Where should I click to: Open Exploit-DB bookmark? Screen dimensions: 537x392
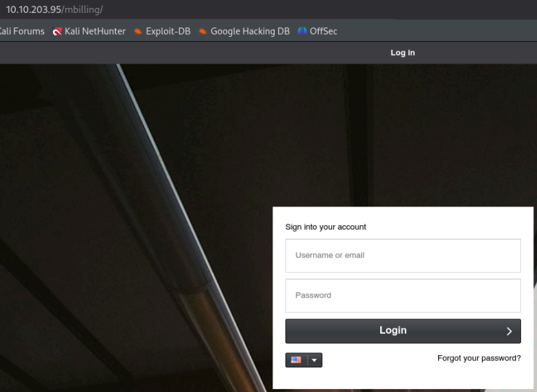pyautogui.click(x=162, y=31)
